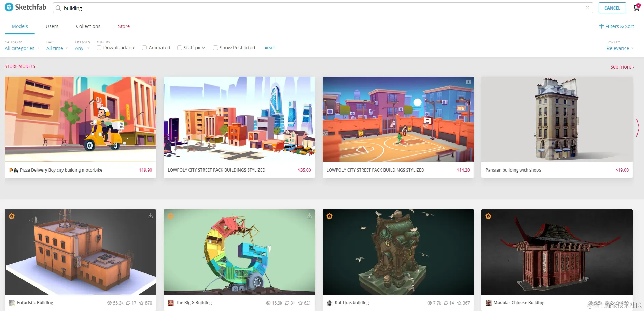Click views icon for The Big G Building
Viewport: 644px width, 311px height.
268,303
